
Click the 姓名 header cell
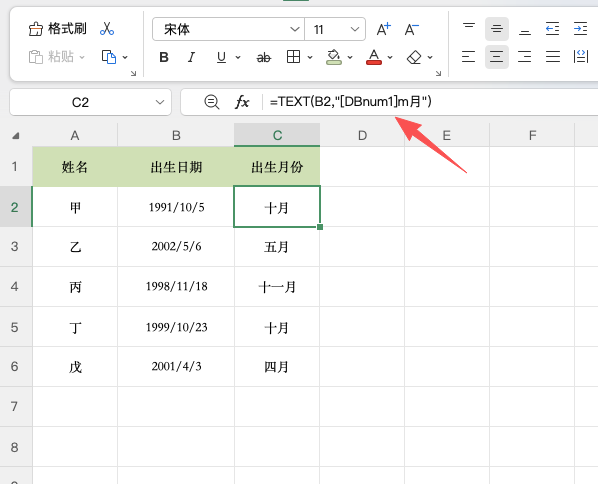[x=75, y=167]
